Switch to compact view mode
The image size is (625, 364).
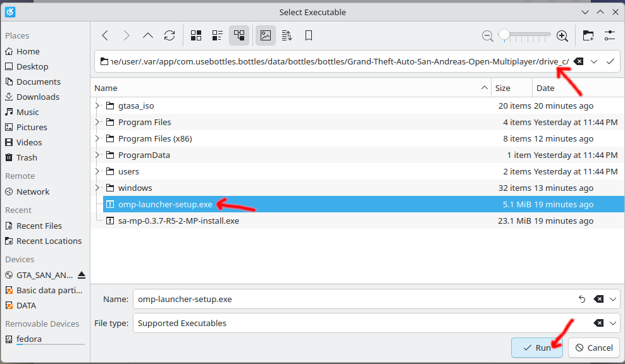217,36
